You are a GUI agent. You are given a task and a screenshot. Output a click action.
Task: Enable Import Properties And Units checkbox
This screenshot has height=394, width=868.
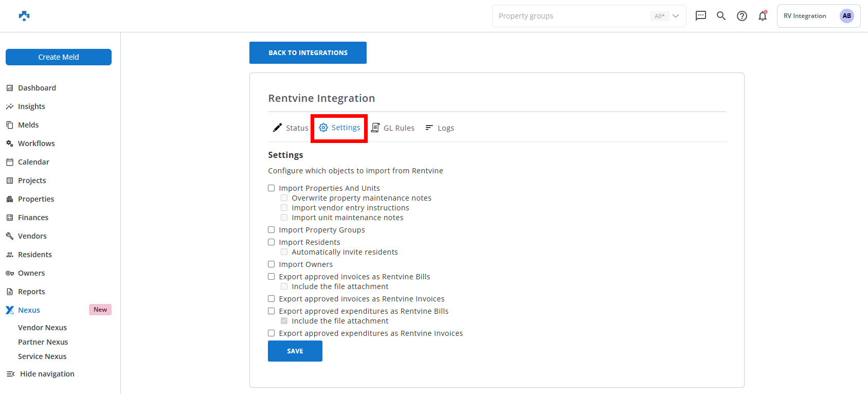272,188
